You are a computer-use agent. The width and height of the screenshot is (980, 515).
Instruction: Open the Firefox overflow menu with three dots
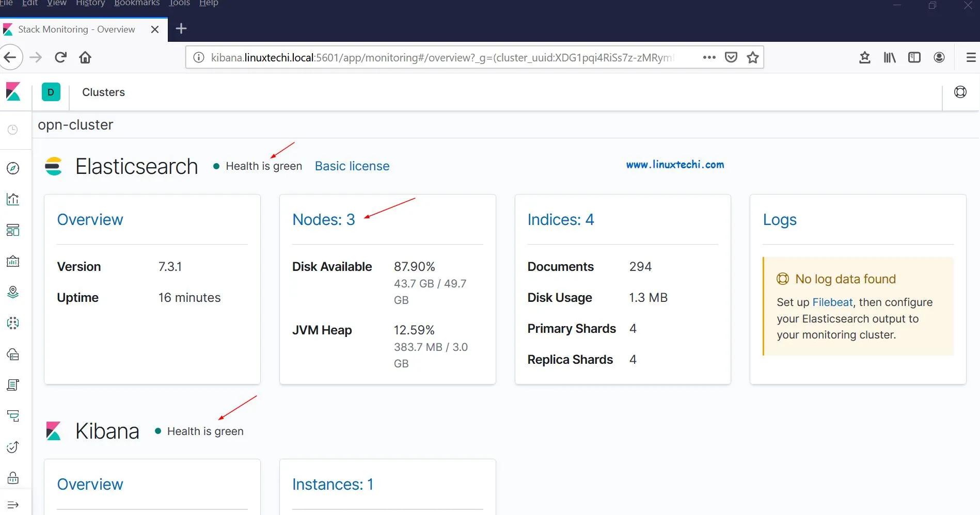coord(709,57)
